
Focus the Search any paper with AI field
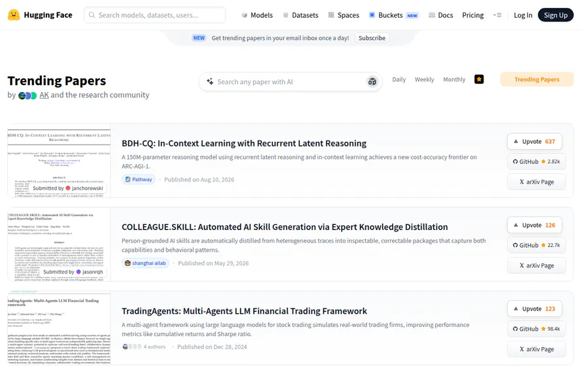(x=290, y=82)
